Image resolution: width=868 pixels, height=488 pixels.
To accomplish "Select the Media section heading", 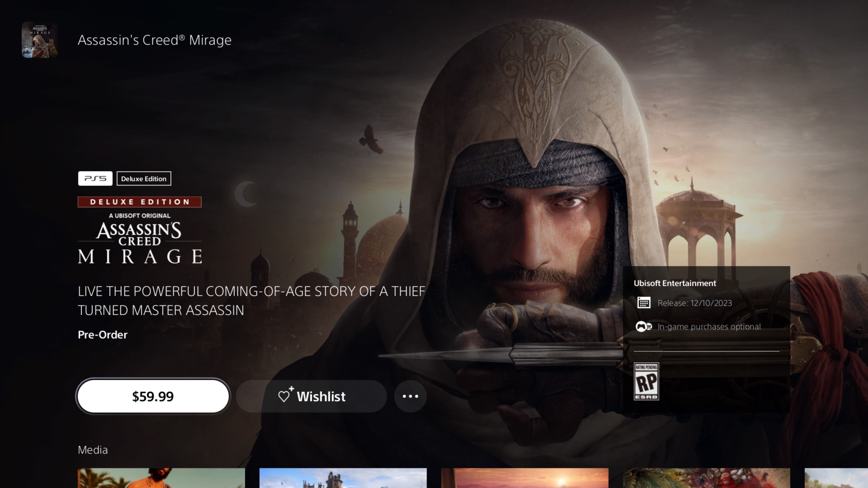I will click(93, 450).
